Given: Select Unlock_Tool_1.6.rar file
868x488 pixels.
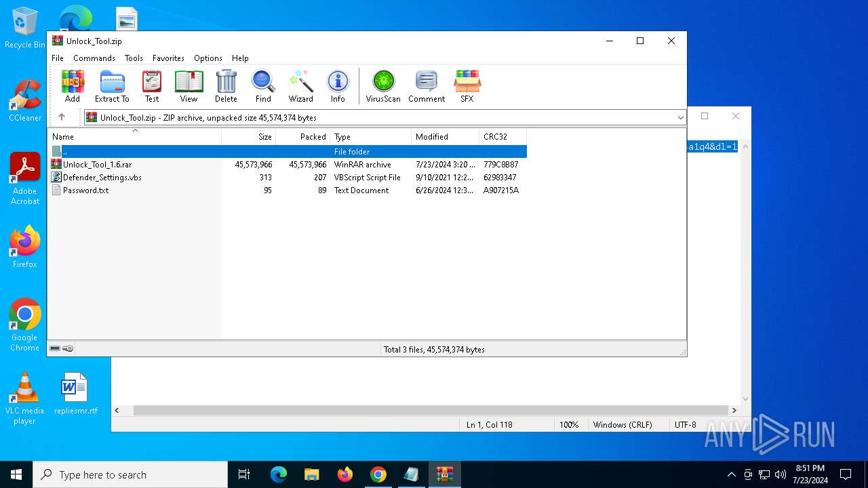Looking at the screenshot, I should (288, 165).
